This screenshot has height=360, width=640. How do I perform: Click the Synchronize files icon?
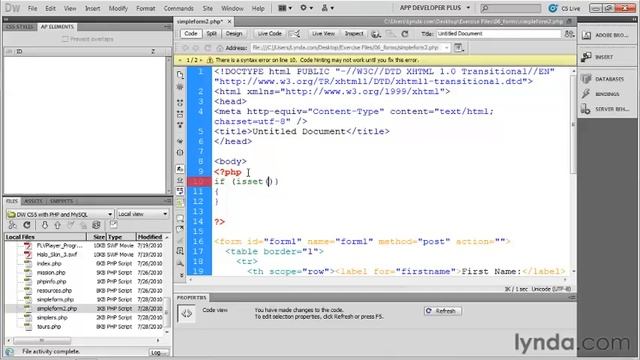click(96, 225)
